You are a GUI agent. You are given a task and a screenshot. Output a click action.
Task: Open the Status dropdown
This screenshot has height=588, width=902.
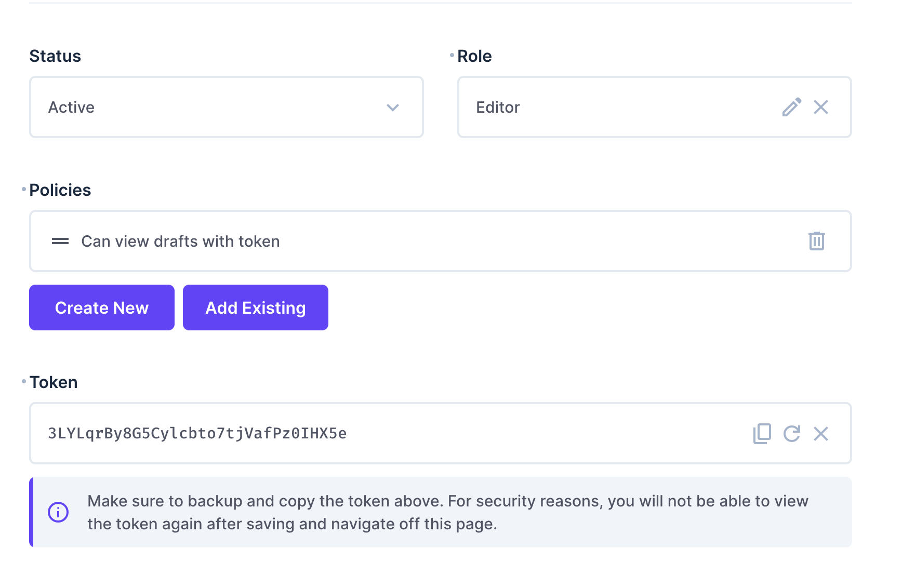(x=226, y=107)
